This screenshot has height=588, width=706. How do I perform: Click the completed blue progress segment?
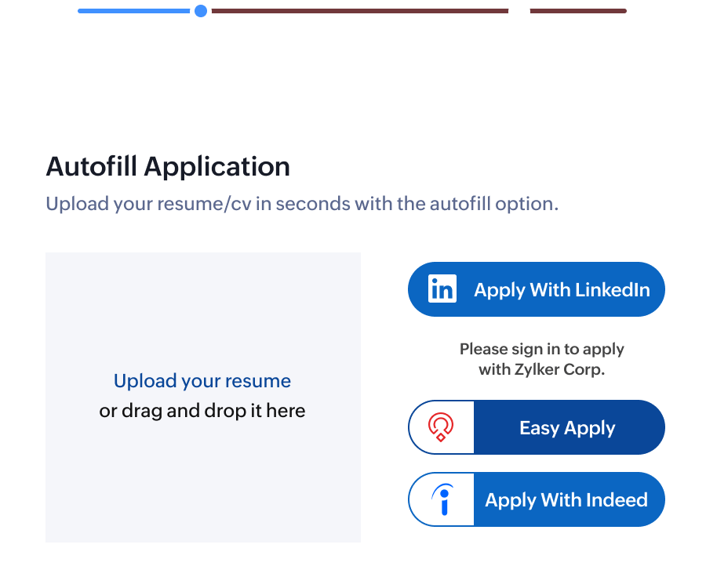point(133,11)
